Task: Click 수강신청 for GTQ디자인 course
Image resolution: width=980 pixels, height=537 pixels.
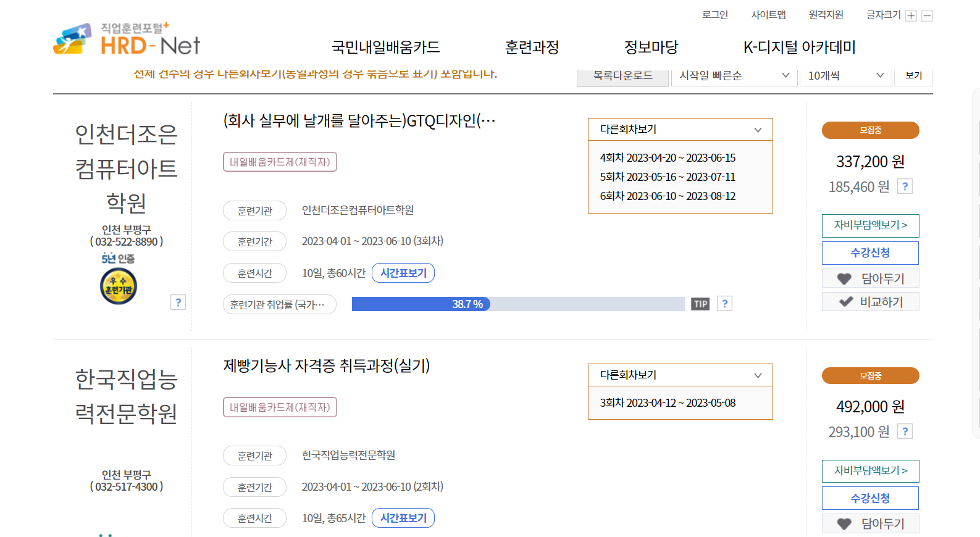Action: pyautogui.click(x=870, y=253)
